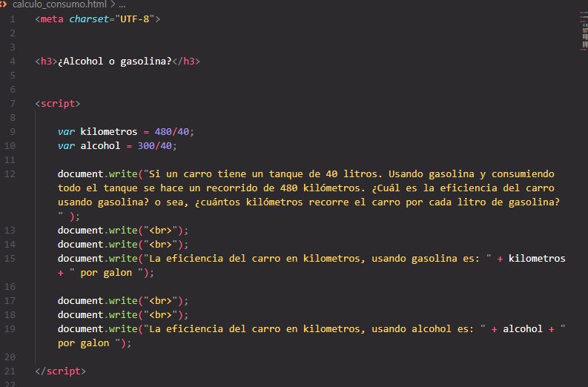Click the text "tanque de 40 litros" on line 12
Image resolution: width=588 pixels, height=387 pixels.
tap(323, 174)
